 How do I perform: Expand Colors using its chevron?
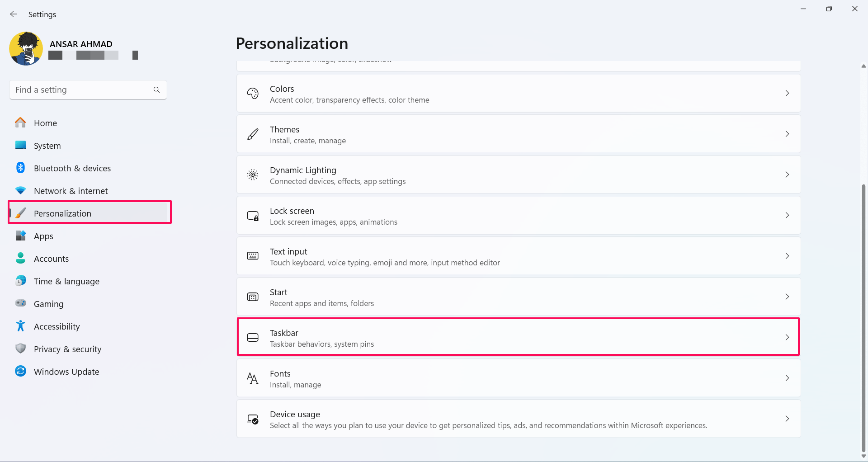pos(787,93)
